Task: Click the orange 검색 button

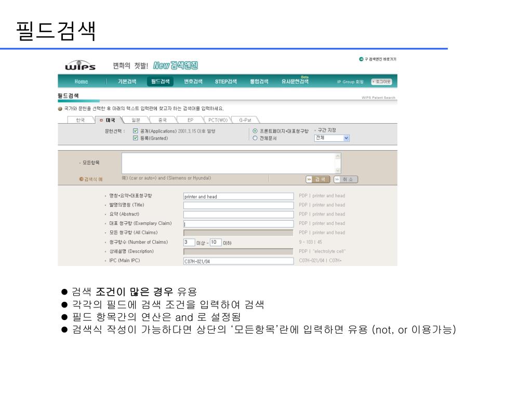Action: click(318, 179)
